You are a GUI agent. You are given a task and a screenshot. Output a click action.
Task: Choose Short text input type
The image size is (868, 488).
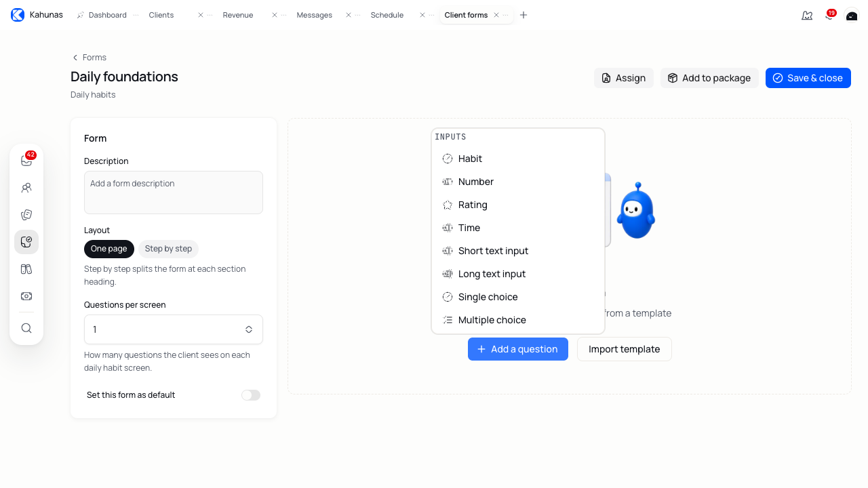tap(518, 251)
